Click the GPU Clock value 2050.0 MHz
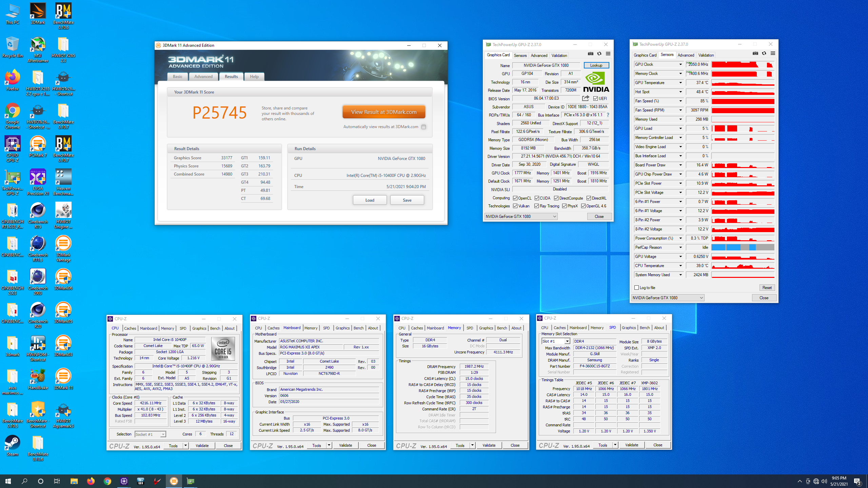 click(697, 64)
